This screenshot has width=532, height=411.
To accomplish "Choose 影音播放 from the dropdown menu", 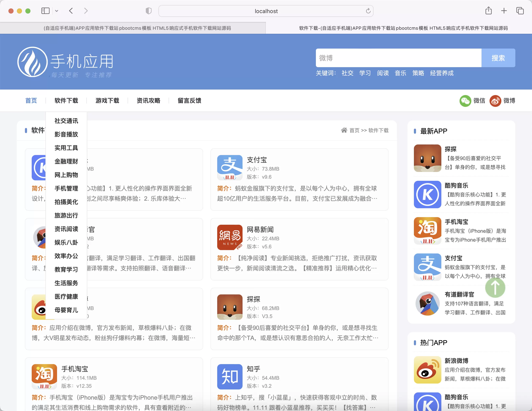I will 66,134.
